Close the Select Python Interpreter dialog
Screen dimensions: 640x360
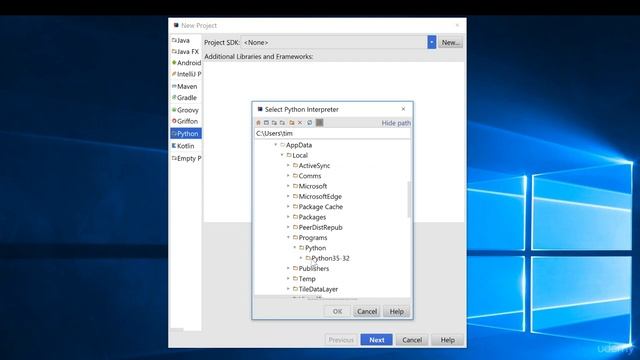click(403, 109)
